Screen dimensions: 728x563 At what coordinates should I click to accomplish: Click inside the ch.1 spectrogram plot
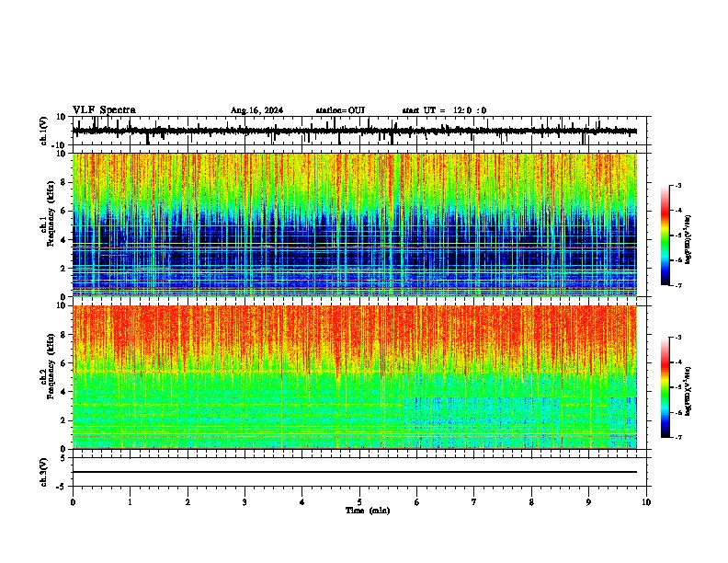pyautogui.click(x=355, y=224)
